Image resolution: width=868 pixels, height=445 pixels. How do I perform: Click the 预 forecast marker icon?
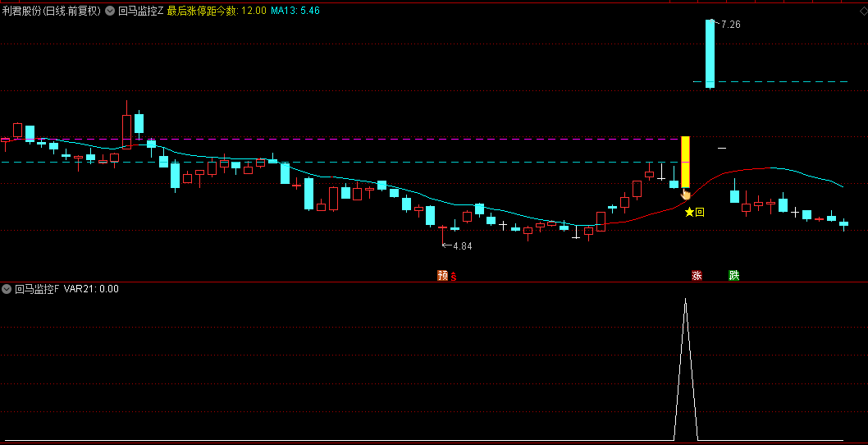click(442, 275)
